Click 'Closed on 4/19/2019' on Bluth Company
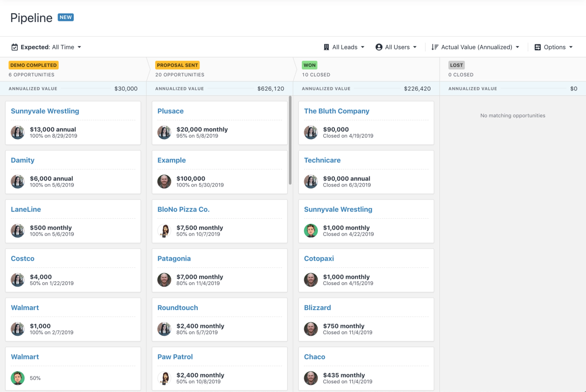Screen dimensions: 586x392 click(x=348, y=136)
